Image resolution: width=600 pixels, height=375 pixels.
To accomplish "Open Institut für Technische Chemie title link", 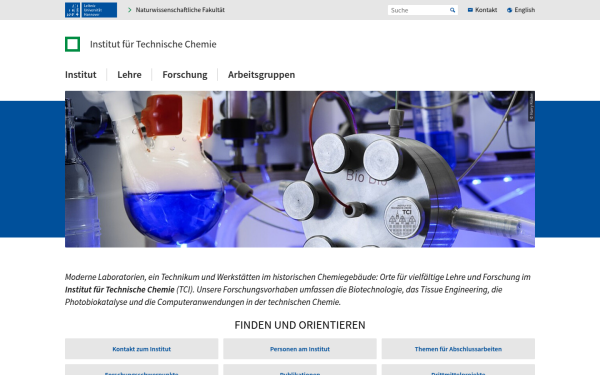I will click(153, 44).
